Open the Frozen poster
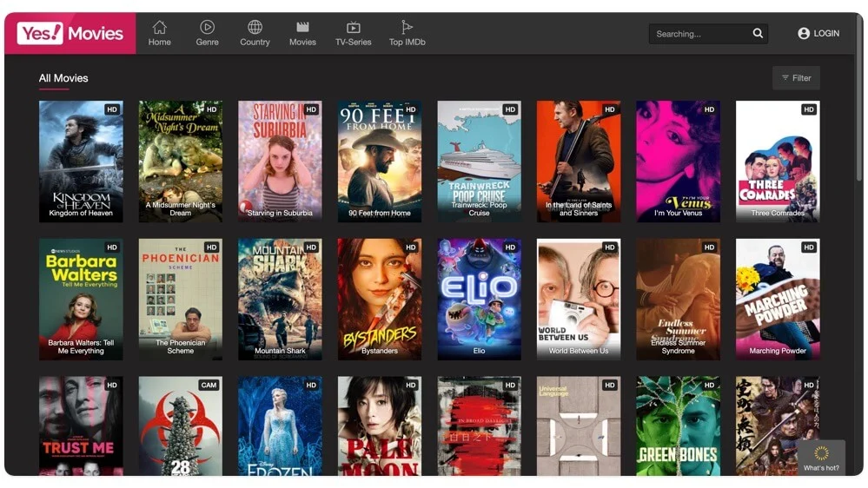 (280, 426)
